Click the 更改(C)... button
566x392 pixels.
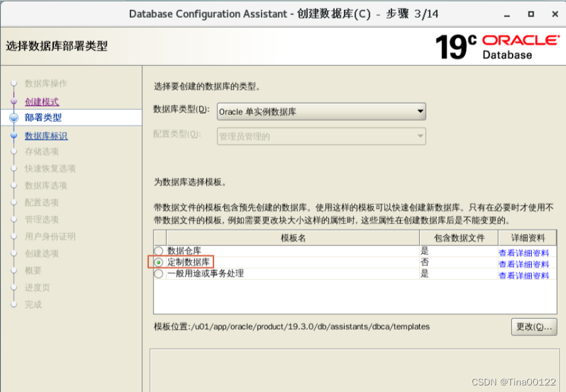click(534, 327)
